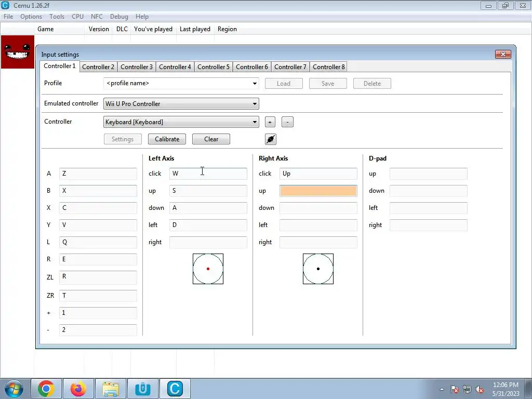Viewport: 532px width, 399px height.
Task: Open the Emulated controller dropdown
Action: click(x=181, y=104)
